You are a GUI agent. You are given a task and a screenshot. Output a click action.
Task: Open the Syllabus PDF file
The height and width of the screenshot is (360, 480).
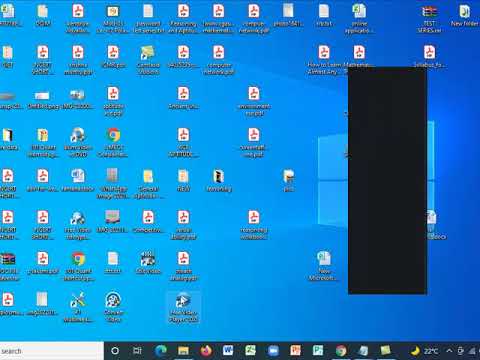click(429, 57)
